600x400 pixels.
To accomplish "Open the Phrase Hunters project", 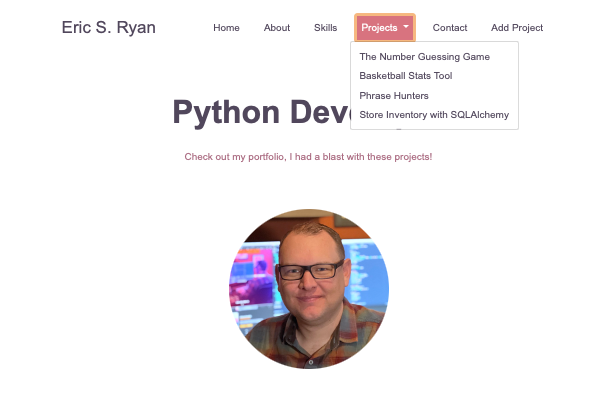I will tap(394, 96).
